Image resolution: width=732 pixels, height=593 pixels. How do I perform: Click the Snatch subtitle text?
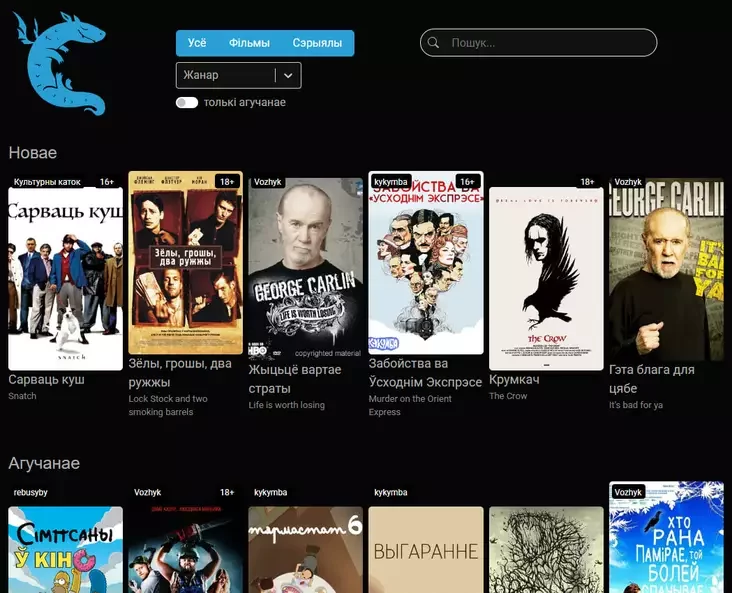tap(22, 396)
